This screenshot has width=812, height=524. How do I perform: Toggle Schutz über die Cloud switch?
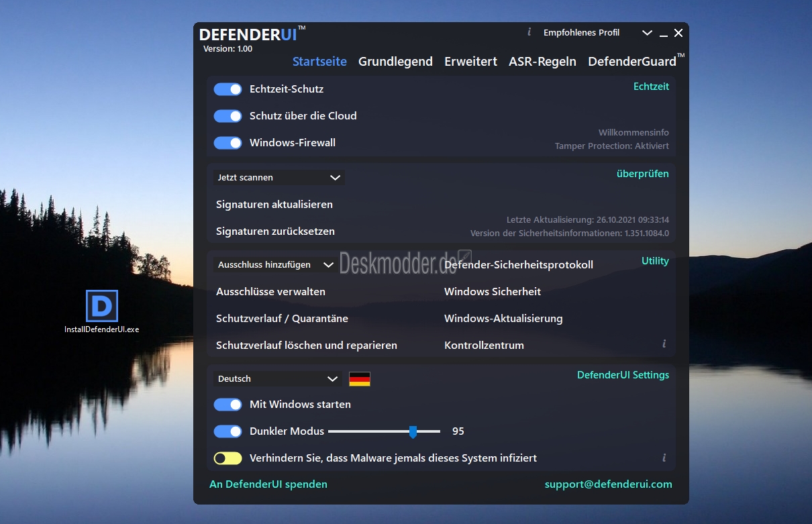pyautogui.click(x=228, y=116)
